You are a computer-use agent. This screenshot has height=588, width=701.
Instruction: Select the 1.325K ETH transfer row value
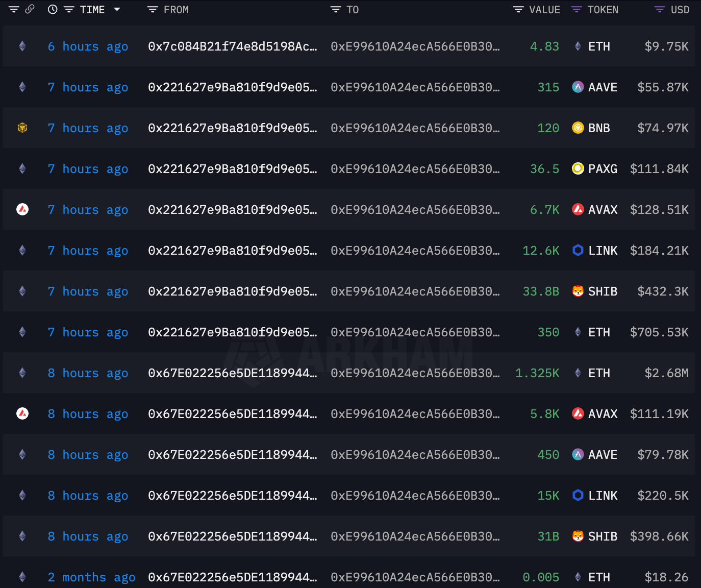pos(537,373)
